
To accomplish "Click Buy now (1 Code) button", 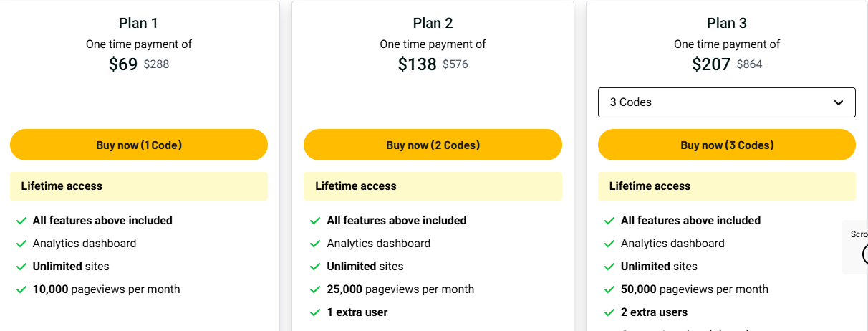I will (139, 145).
